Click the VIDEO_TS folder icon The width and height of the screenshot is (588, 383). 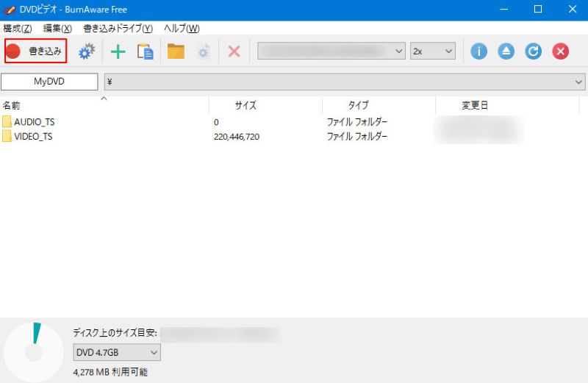pyautogui.click(x=7, y=136)
